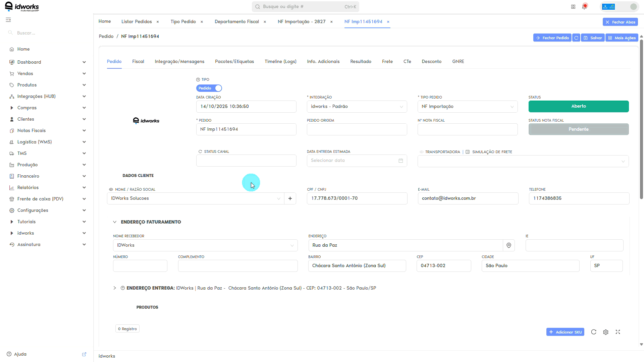644x362 pixels.
Task: Open the Integração dropdown
Action: 357,107
